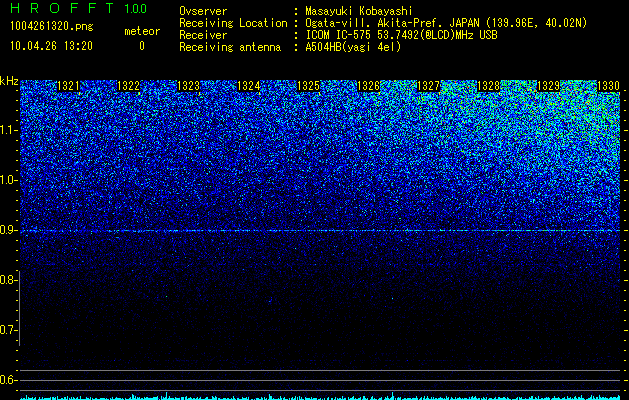
Task: Click the HROFFT 1.0.0 program title
Action: (x=78, y=8)
